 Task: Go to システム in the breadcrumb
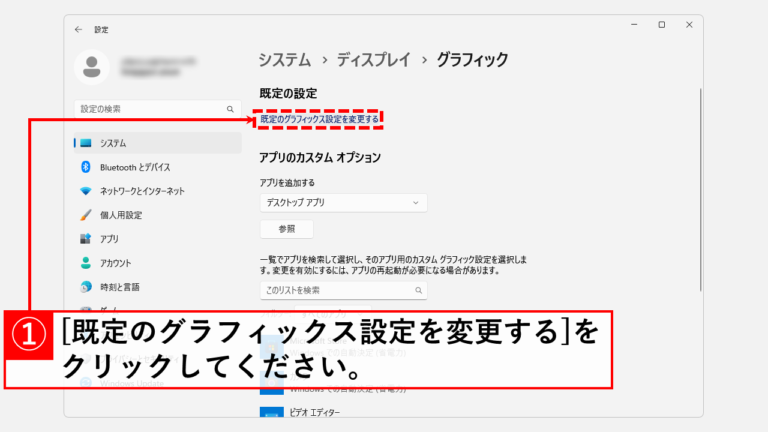(285, 60)
